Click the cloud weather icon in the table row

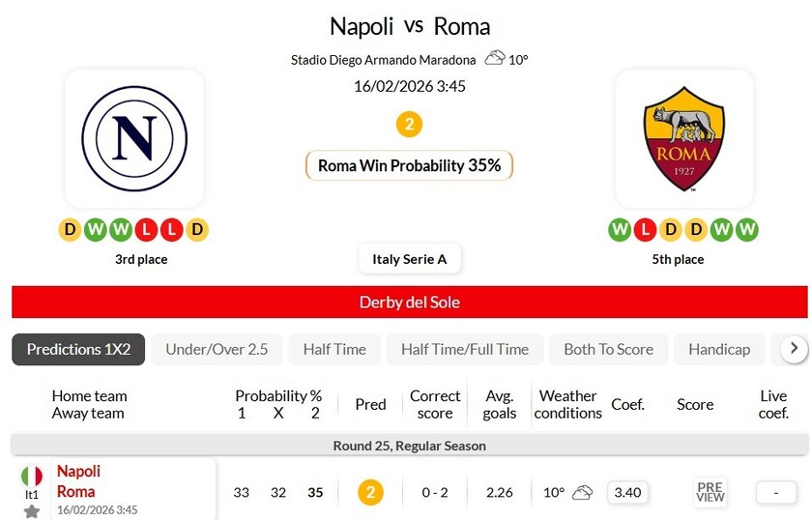pos(582,492)
